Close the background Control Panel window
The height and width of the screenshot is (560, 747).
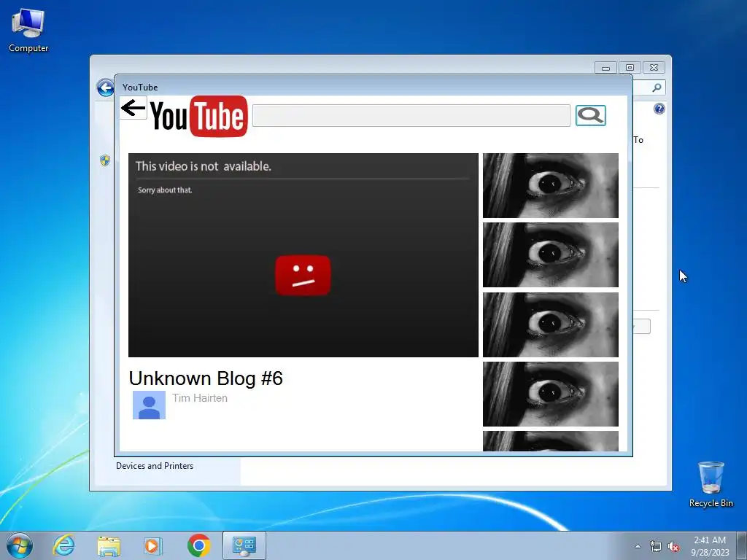tap(654, 68)
